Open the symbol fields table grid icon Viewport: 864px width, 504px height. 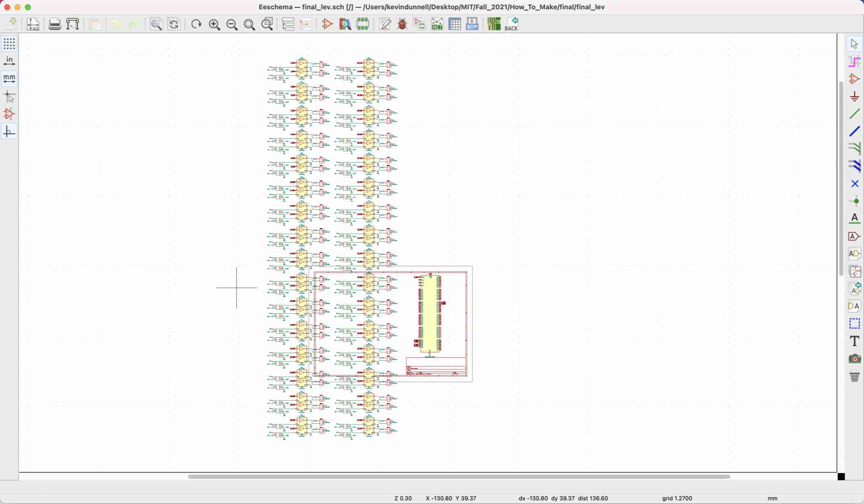[454, 24]
